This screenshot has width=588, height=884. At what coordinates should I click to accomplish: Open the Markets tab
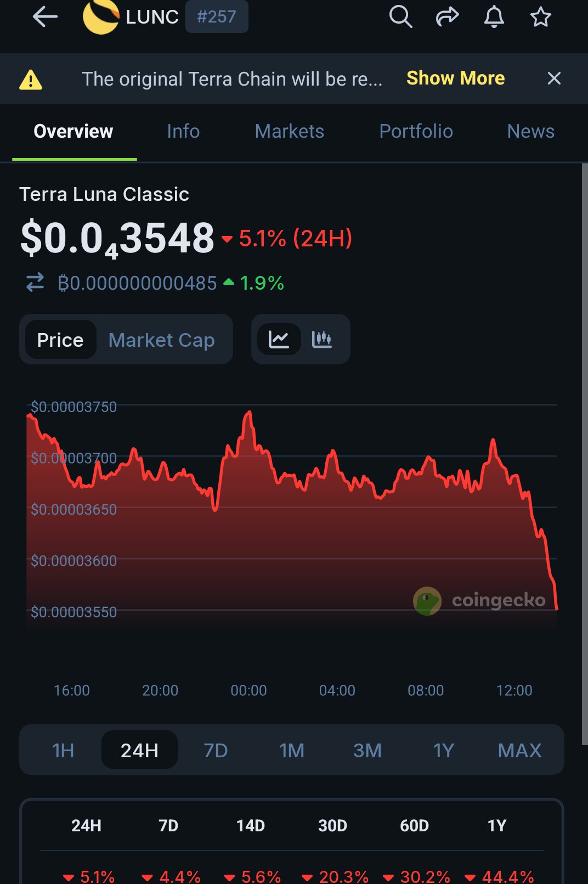[290, 132]
